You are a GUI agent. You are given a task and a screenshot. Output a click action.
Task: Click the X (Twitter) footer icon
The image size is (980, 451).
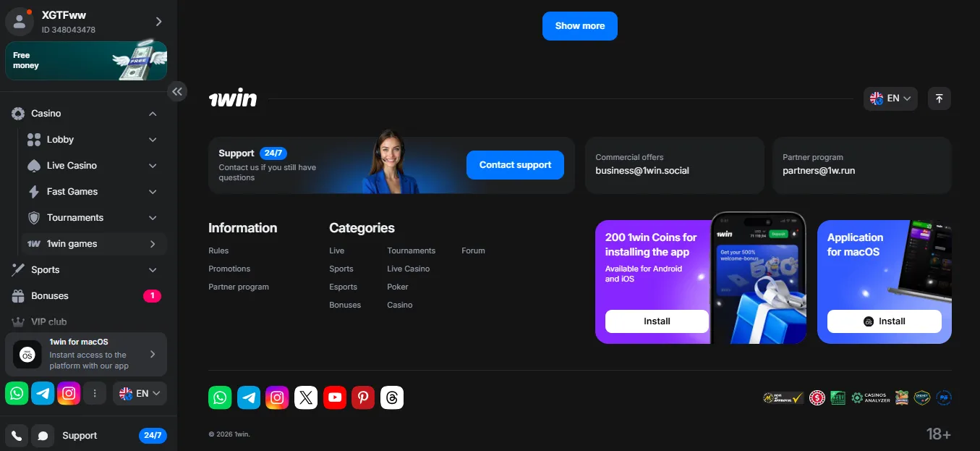tap(306, 397)
